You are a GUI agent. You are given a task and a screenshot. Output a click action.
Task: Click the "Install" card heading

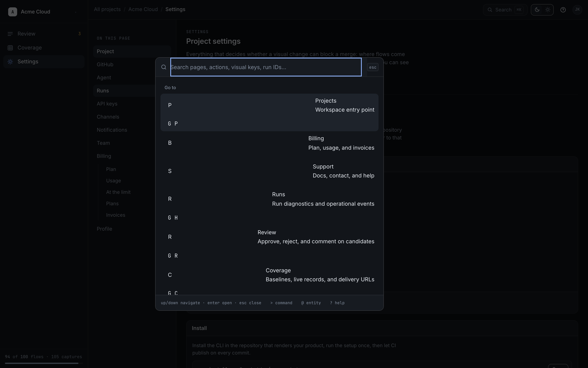click(x=199, y=328)
